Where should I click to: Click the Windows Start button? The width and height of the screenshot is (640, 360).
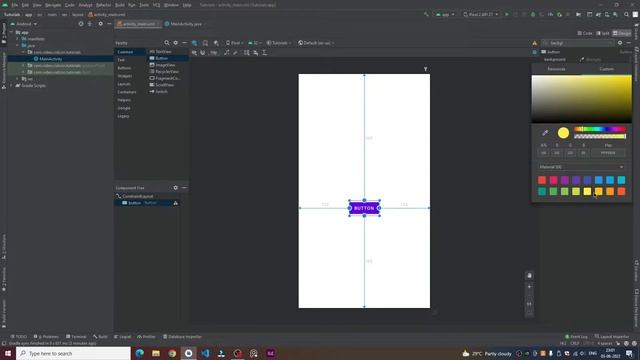click(8, 353)
